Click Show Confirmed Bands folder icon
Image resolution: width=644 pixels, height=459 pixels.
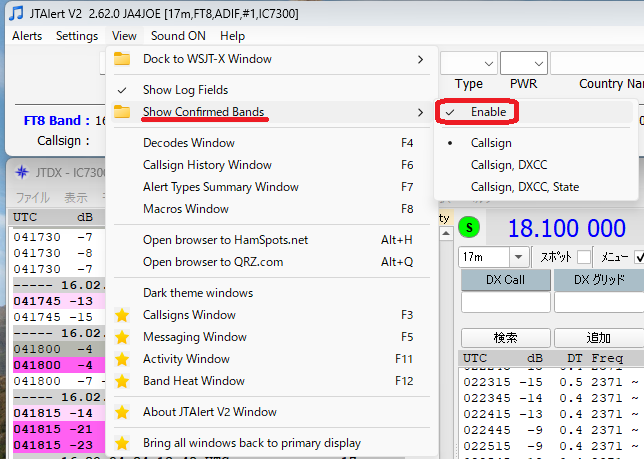point(122,112)
